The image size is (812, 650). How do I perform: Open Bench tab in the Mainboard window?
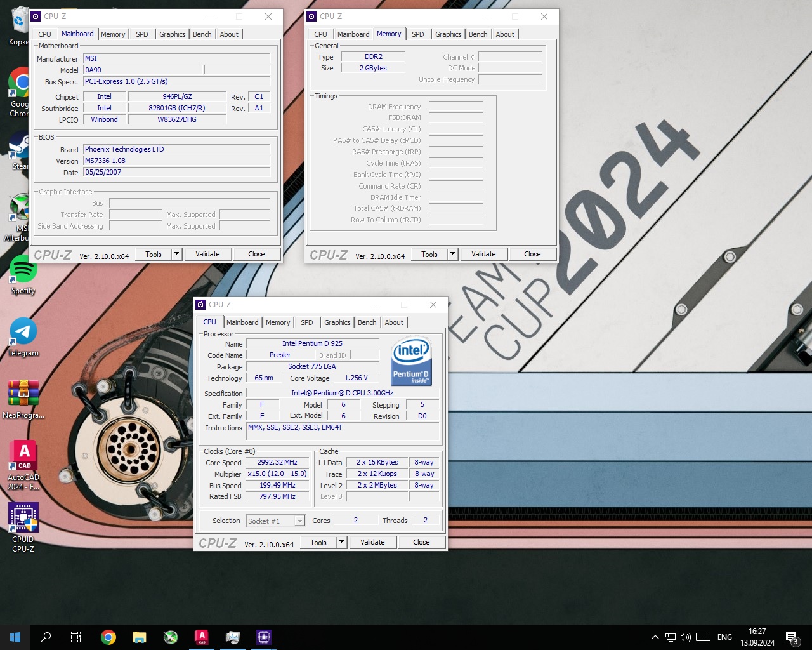pyautogui.click(x=202, y=34)
